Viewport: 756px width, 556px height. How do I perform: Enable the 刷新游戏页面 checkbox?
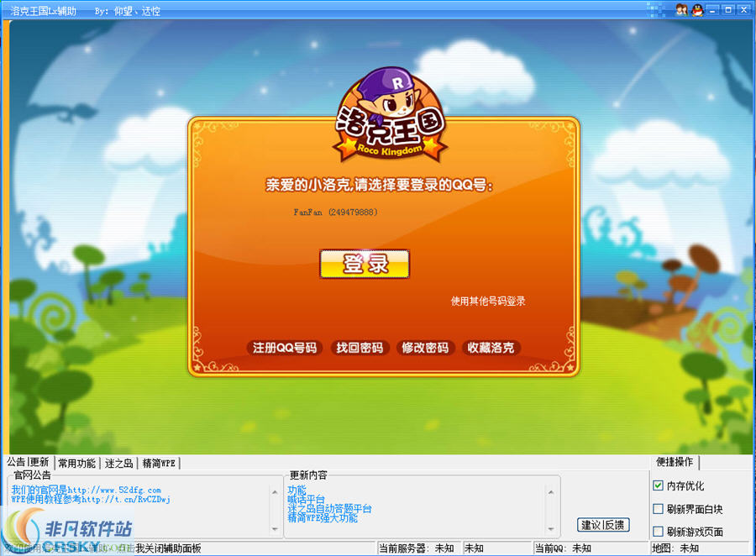tap(658, 532)
